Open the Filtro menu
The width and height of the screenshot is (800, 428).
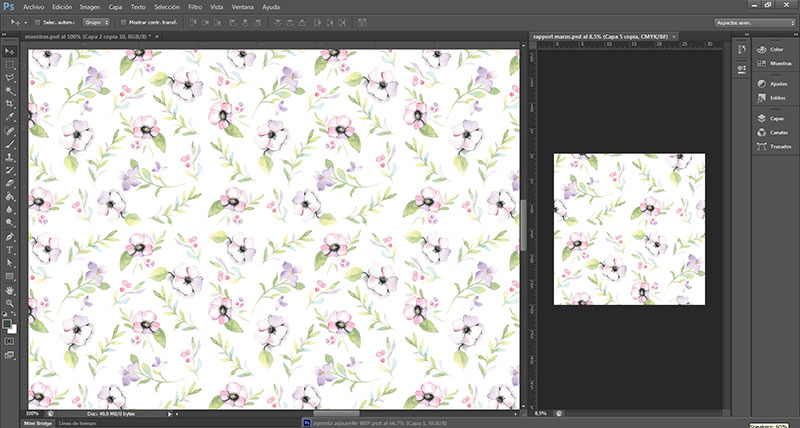click(195, 7)
